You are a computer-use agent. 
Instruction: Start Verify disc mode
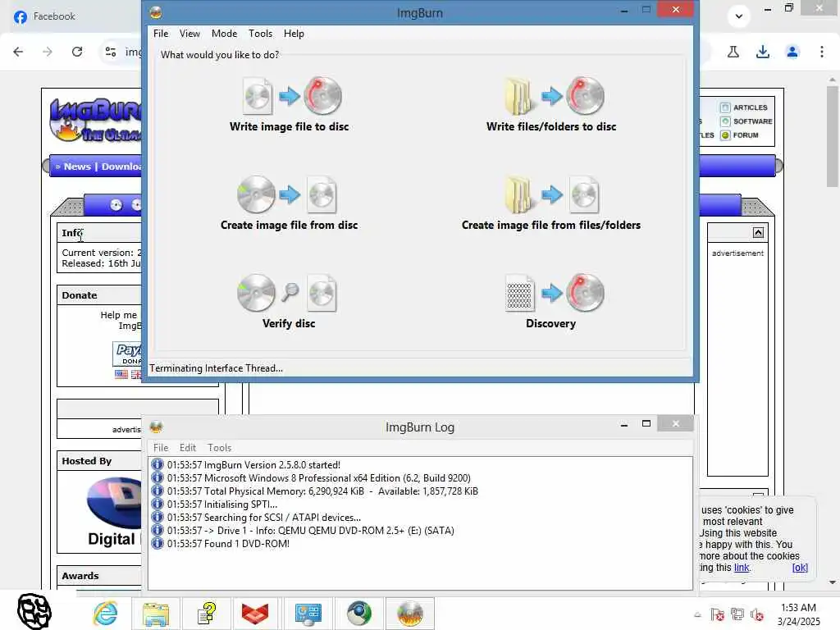289,302
